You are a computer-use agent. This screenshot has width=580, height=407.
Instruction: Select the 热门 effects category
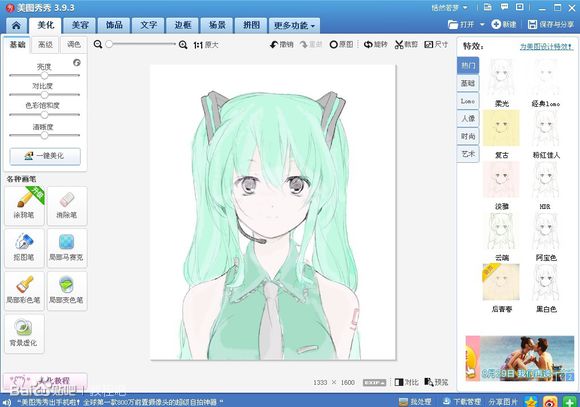(x=468, y=65)
